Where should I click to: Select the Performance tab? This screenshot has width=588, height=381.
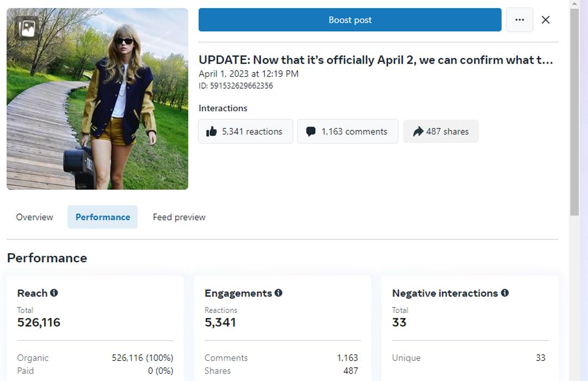[x=102, y=217]
